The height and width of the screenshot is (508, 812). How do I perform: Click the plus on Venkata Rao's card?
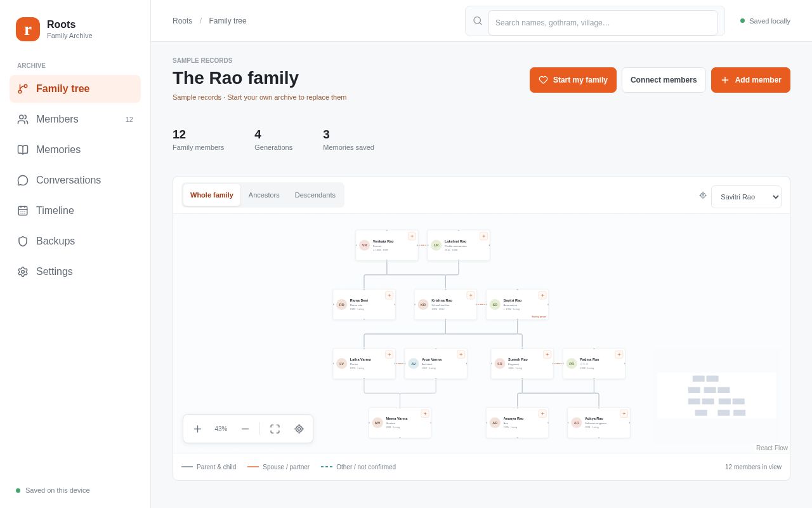pyautogui.click(x=412, y=236)
